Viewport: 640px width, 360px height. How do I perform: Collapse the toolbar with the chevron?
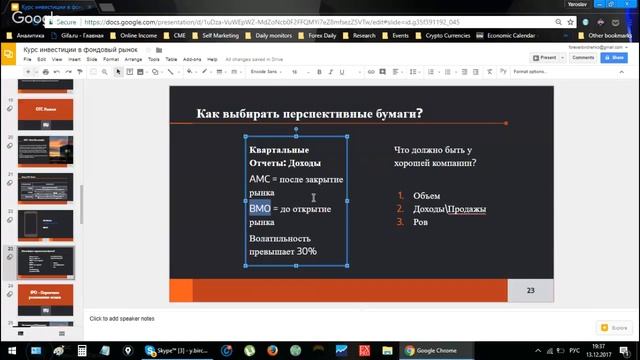[622, 72]
